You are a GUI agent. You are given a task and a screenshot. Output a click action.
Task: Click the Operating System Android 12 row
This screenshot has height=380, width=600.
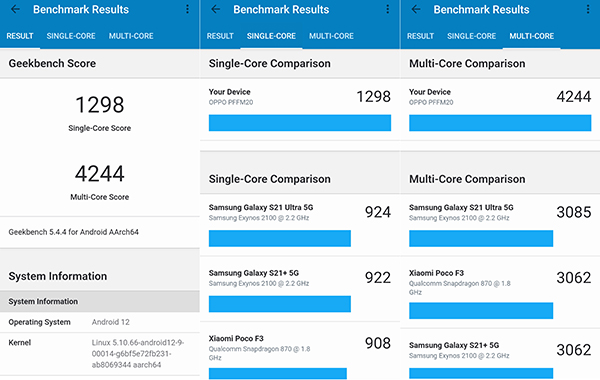coord(99,322)
